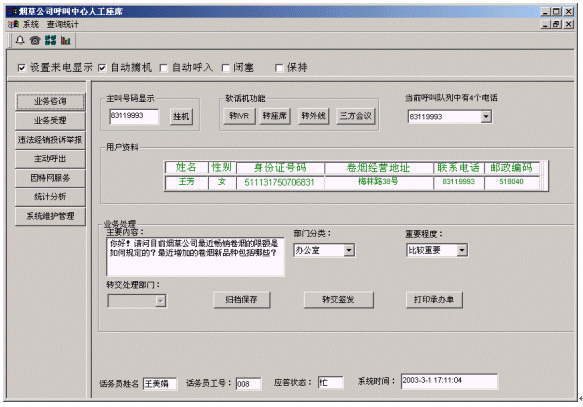The image size is (583, 407).
Task: Open the 部门分类 dropdown
Action: click(x=349, y=250)
